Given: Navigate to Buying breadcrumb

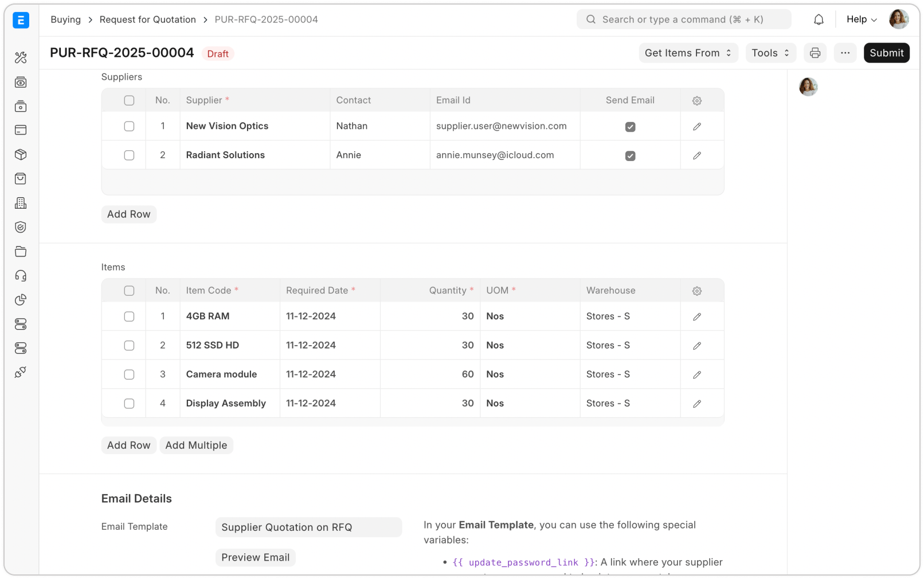Looking at the screenshot, I should tap(65, 19).
